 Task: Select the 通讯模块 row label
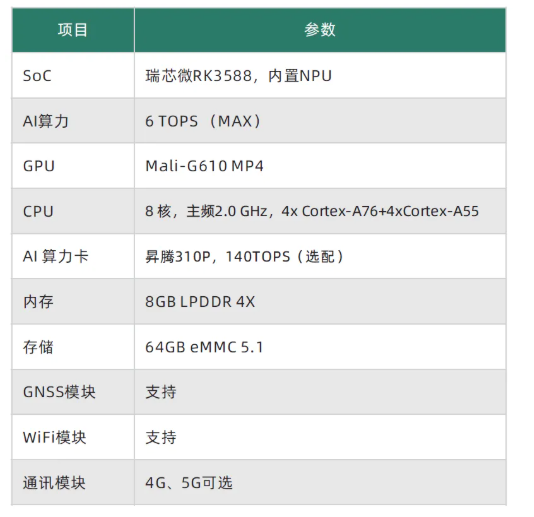click(x=54, y=483)
